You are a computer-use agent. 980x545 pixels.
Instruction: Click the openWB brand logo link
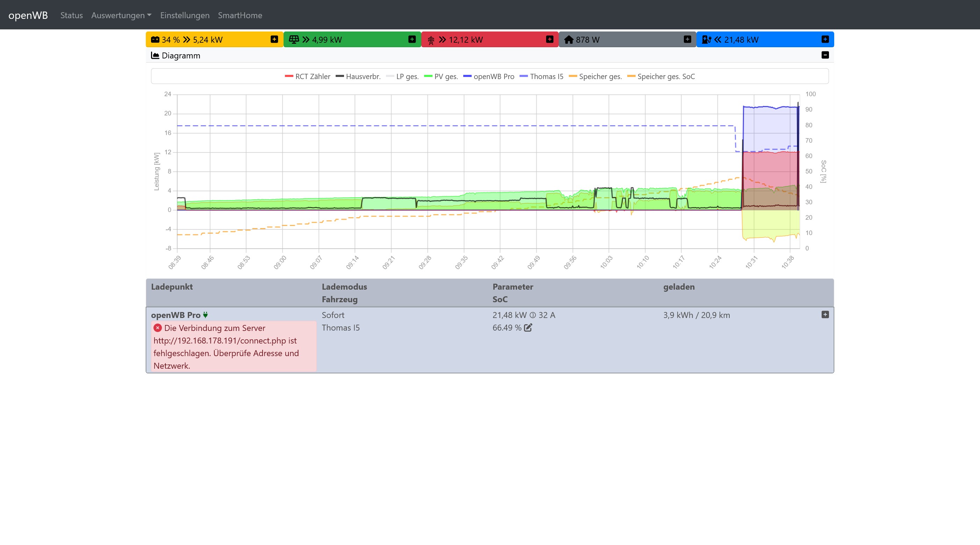[28, 15]
